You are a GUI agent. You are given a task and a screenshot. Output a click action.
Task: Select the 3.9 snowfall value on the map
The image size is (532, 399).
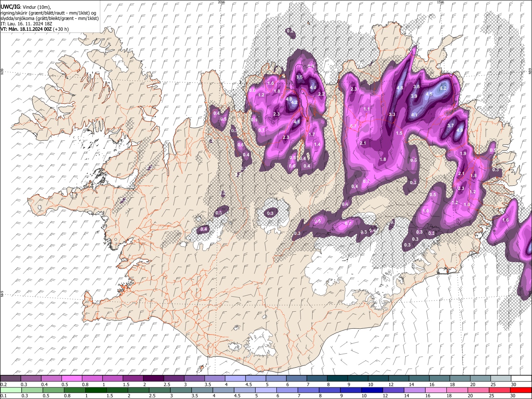[x=414, y=96]
